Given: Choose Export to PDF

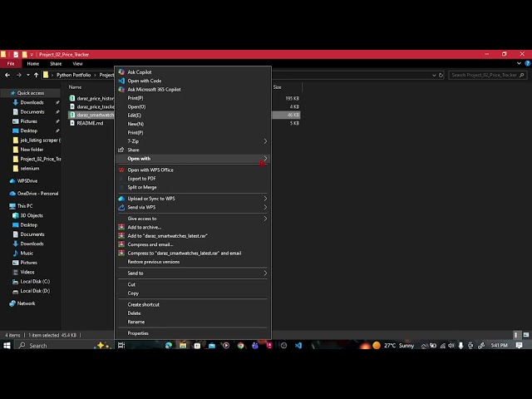Looking at the screenshot, I should tap(141, 179).
